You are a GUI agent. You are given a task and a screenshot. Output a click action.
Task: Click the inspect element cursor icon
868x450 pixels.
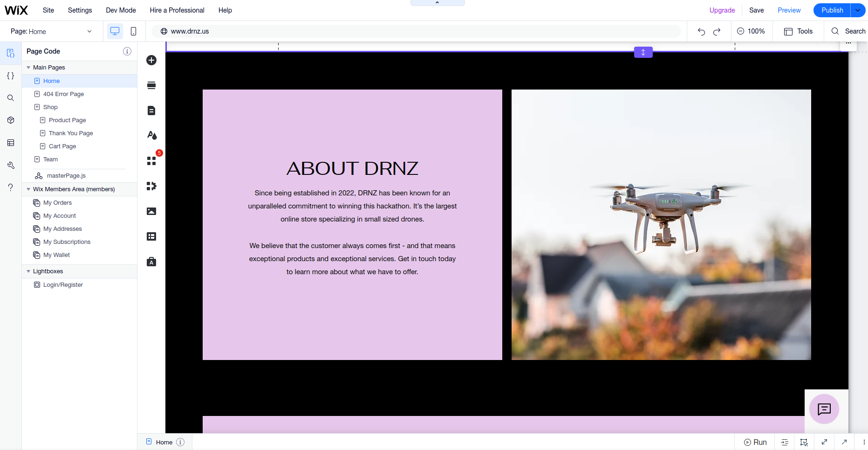click(804, 442)
